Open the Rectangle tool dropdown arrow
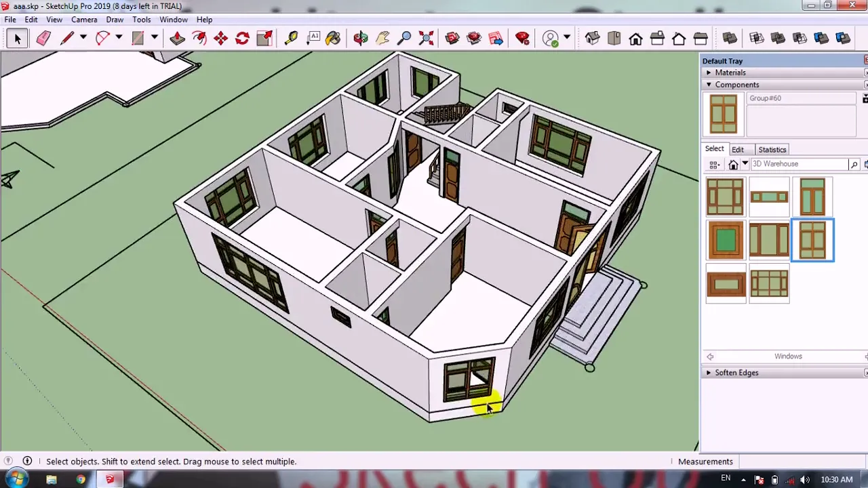The image size is (868, 488). tap(155, 38)
